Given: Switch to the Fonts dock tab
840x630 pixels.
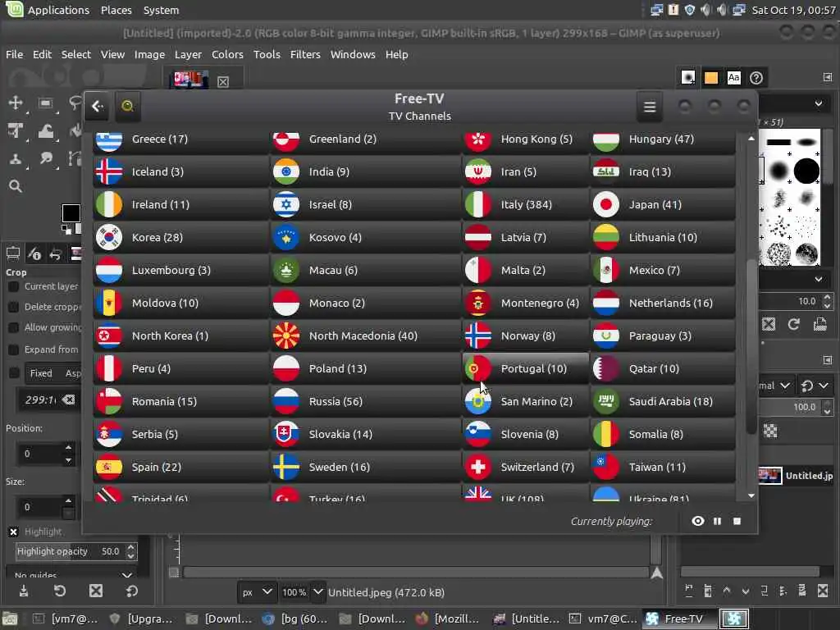Looking at the screenshot, I should (733, 78).
